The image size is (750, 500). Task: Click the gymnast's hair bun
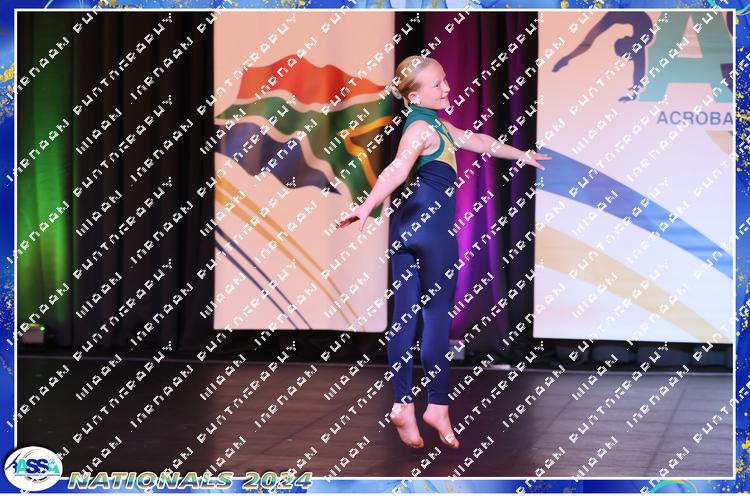pos(403,70)
